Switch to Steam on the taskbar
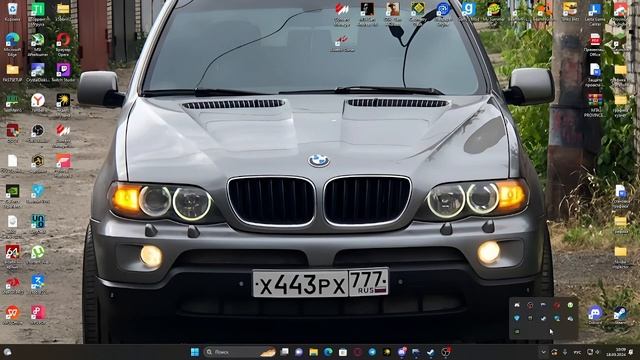Viewport: 640px width, 360px height. (431, 352)
